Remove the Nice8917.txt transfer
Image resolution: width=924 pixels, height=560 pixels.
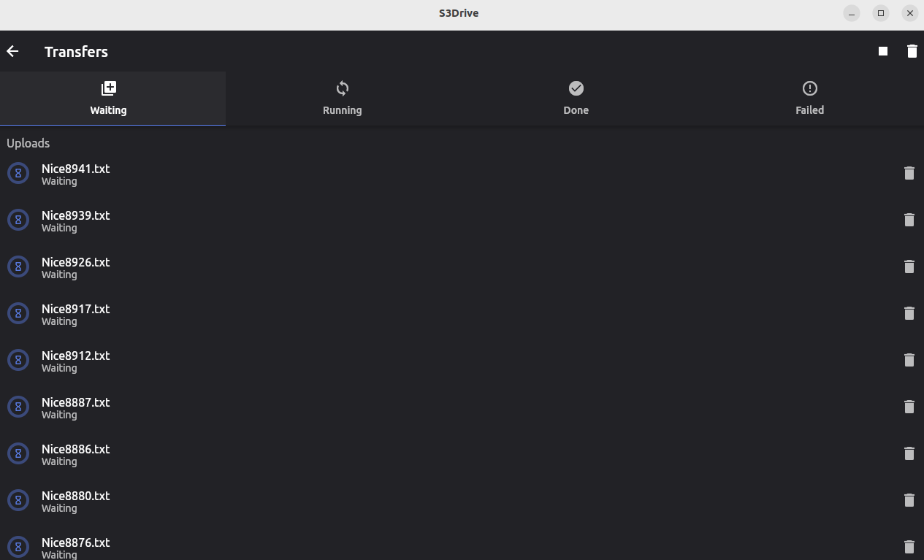909,313
